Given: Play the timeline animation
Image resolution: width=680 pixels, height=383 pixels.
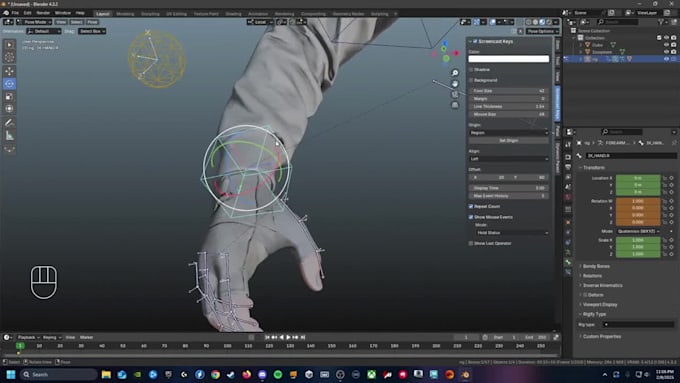Looking at the screenshot, I should coord(288,337).
